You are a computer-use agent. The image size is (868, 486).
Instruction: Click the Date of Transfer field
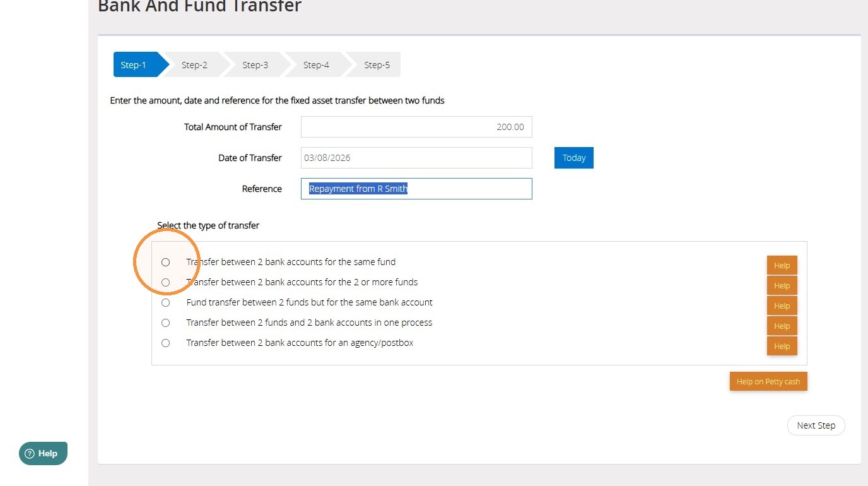(x=416, y=158)
